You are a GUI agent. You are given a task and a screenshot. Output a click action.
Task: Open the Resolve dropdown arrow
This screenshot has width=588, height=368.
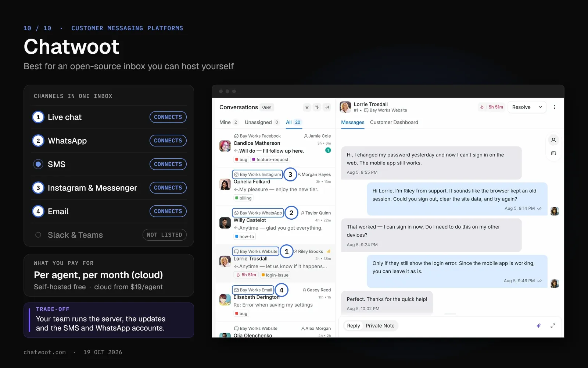(540, 107)
